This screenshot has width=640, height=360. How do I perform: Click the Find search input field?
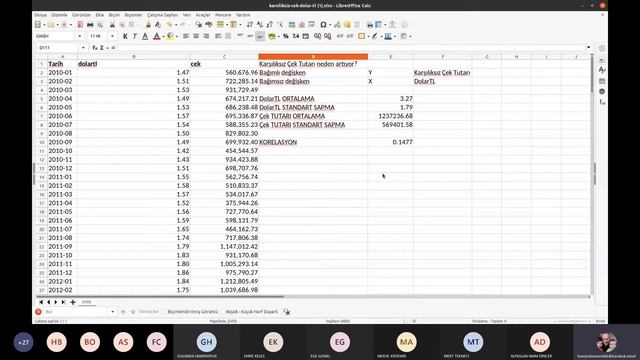pyautogui.click(x=76, y=312)
